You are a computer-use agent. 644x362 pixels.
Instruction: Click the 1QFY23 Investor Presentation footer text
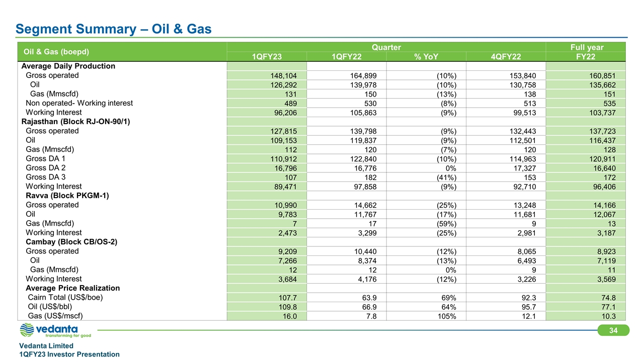69,354
